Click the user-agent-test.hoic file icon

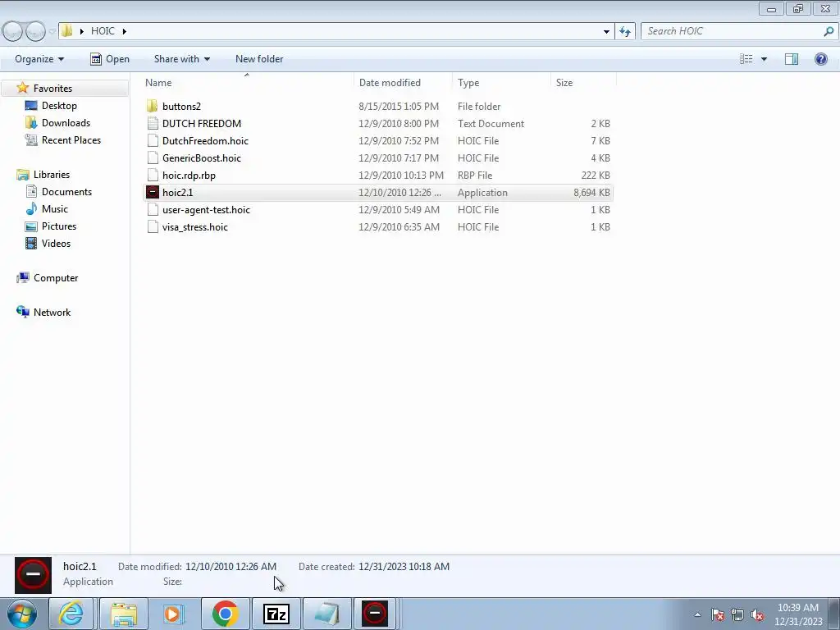153,209
